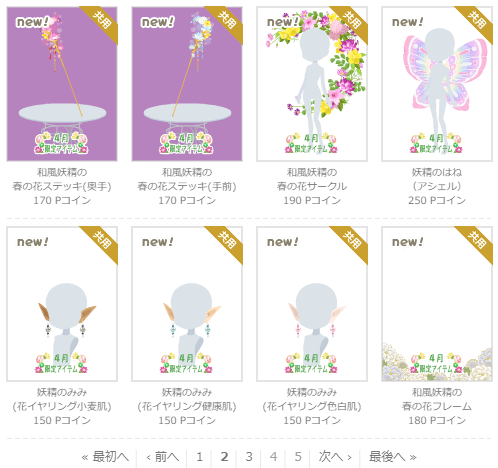498x468 pixels.
Task: Go to first page via 最初へ
Action: point(105,457)
